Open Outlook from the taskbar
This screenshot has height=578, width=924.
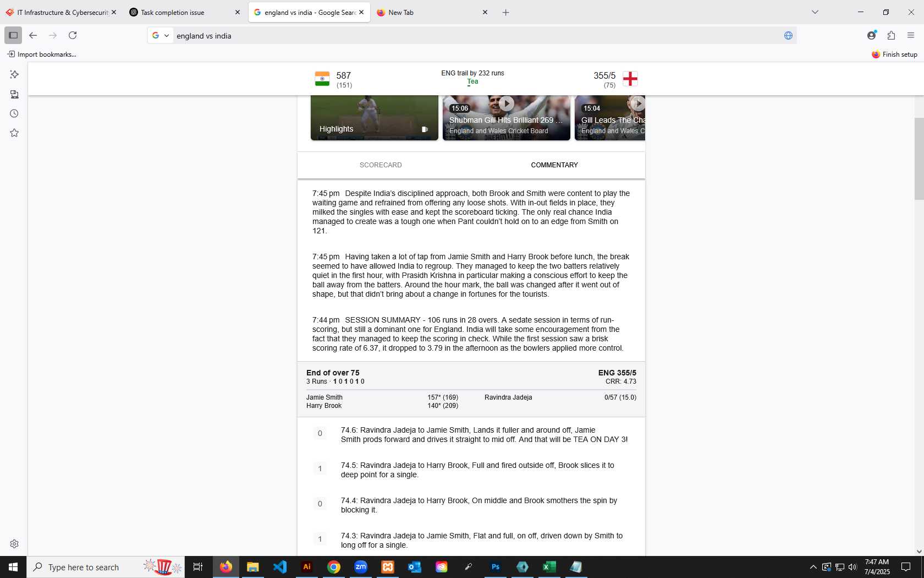pyautogui.click(x=415, y=567)
